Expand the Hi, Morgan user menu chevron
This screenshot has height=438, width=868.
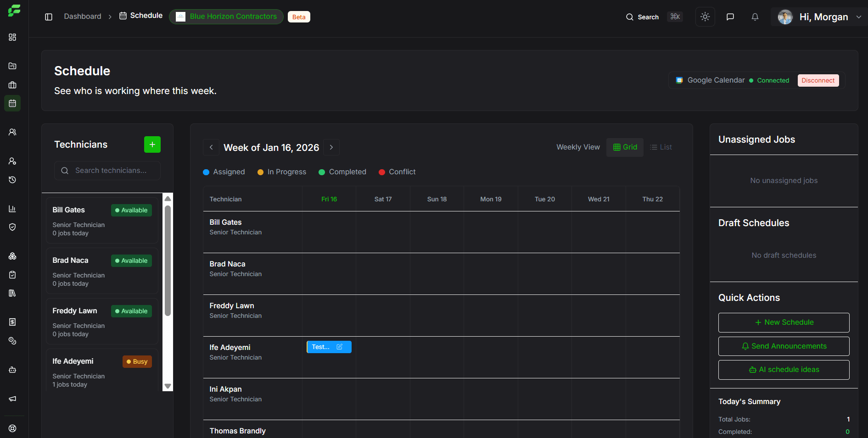pos(858,17)
